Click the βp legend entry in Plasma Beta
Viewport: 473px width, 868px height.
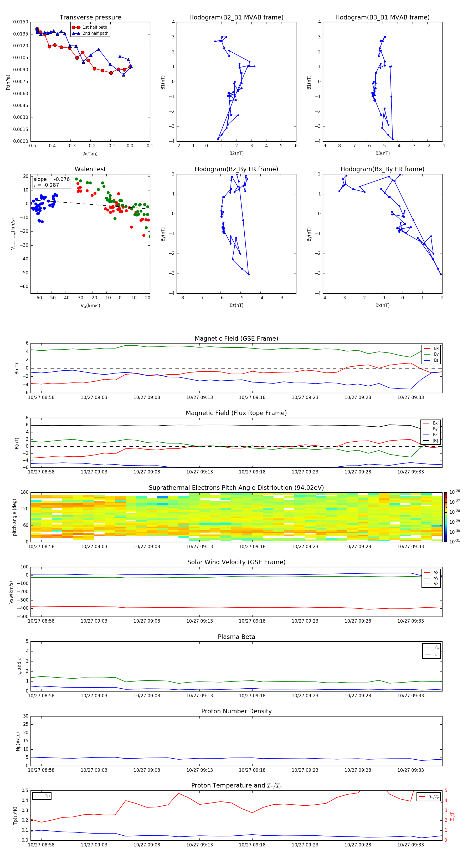pos(432,647)
